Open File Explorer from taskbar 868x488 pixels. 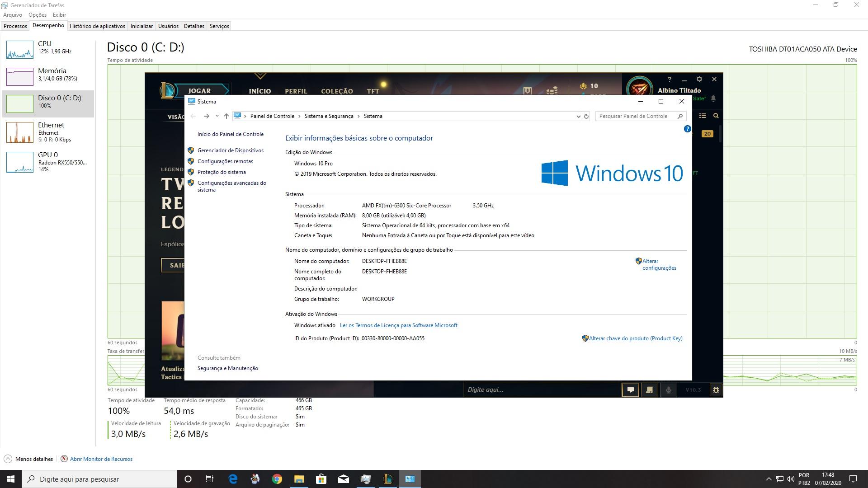pyautogui.click(x=299, y=479)
